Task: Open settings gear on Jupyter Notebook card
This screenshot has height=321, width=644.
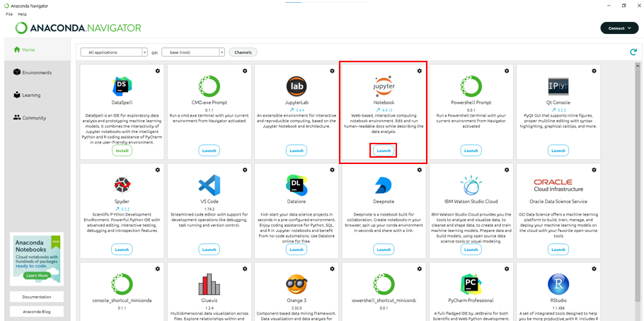Action: (x=420, y=71)
